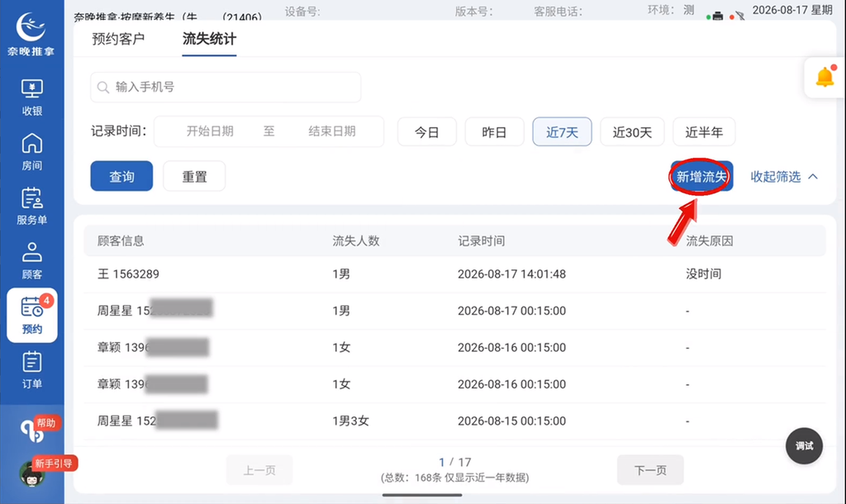Select the row for 王 1563289
The image size is (846, 504).
point(455,274)
